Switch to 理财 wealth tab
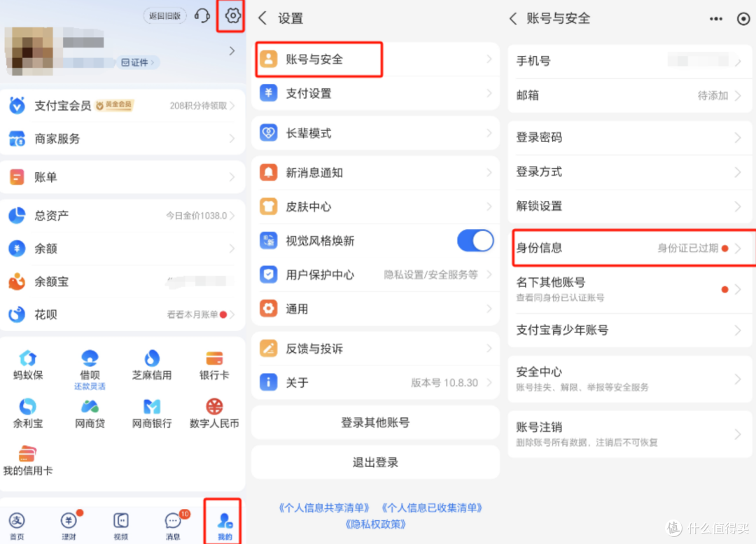The image size is (756, 544). 69,525
